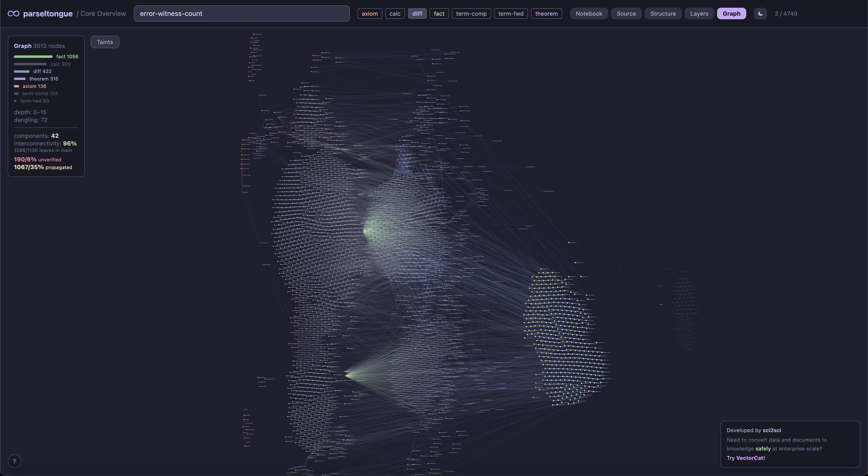The height and width of the screenshot is (476, 868).
Task: Enable the calc filter chip
Action: (x=394, y=13)
